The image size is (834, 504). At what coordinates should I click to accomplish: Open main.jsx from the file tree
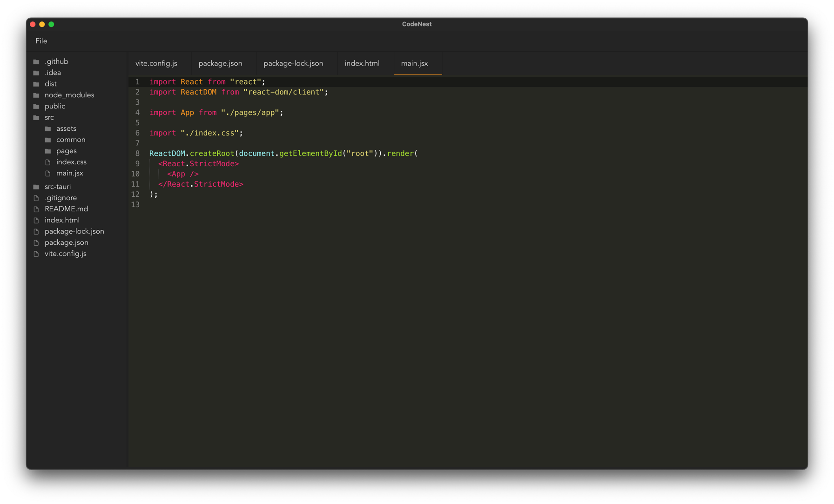[70, 173]
